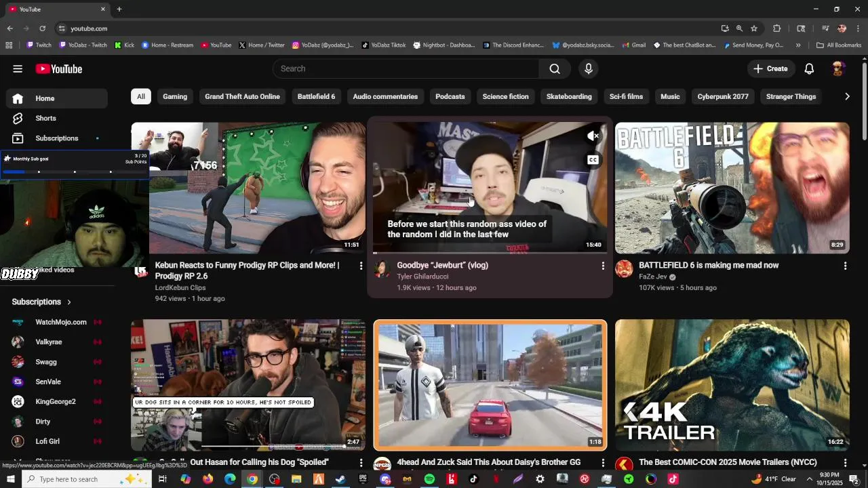Click the page vertical scrollbar
The width and height of the screenshot is (868, 488).
tap(864, 102)
